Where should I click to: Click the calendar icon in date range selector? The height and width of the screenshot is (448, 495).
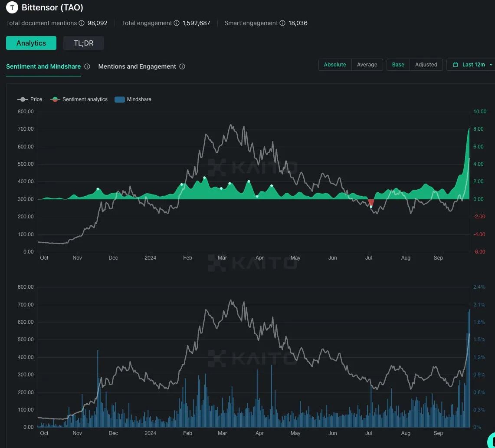point(456,65)
